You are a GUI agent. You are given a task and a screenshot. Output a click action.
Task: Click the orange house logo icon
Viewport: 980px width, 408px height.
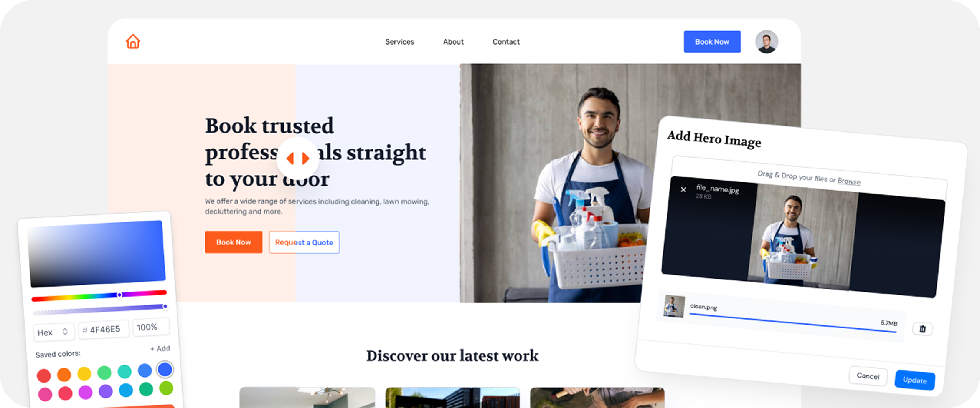pos(133,41)
